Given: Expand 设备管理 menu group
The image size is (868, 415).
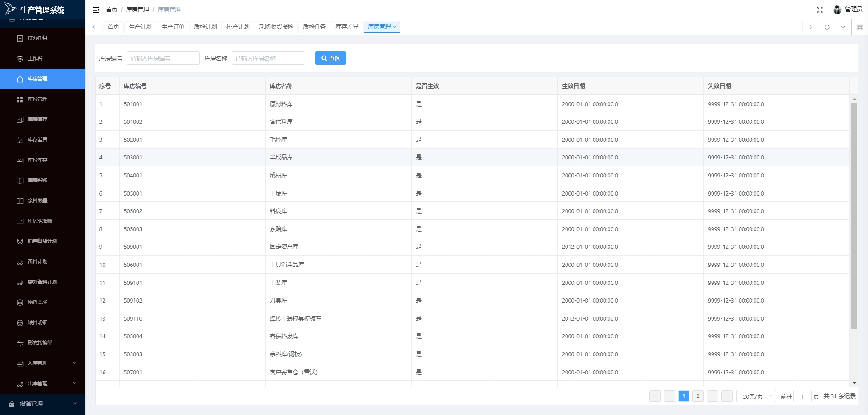Looking at the screenshot, I should (42, 404).
